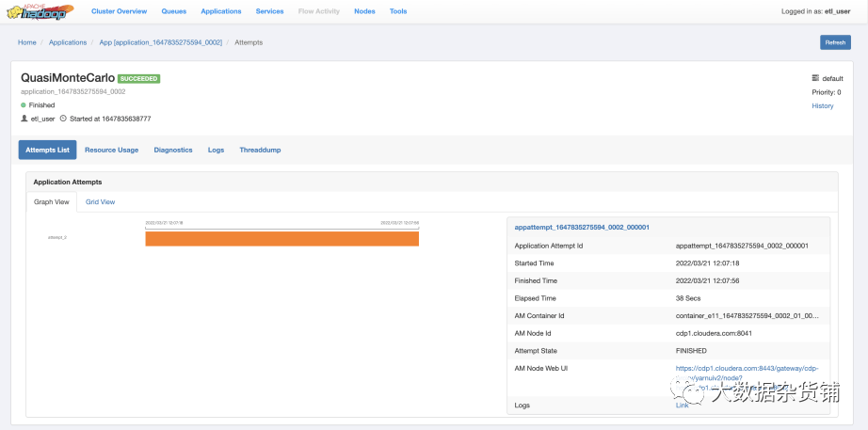This screenshot has width=868, height=430.
Task: Click the queue icon beside default
Action: (815, 78)
